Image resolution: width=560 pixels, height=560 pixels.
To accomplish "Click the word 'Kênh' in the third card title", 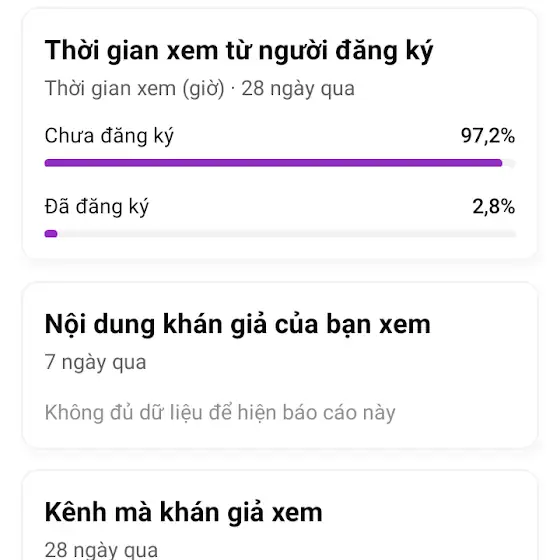I will point(75,512).
